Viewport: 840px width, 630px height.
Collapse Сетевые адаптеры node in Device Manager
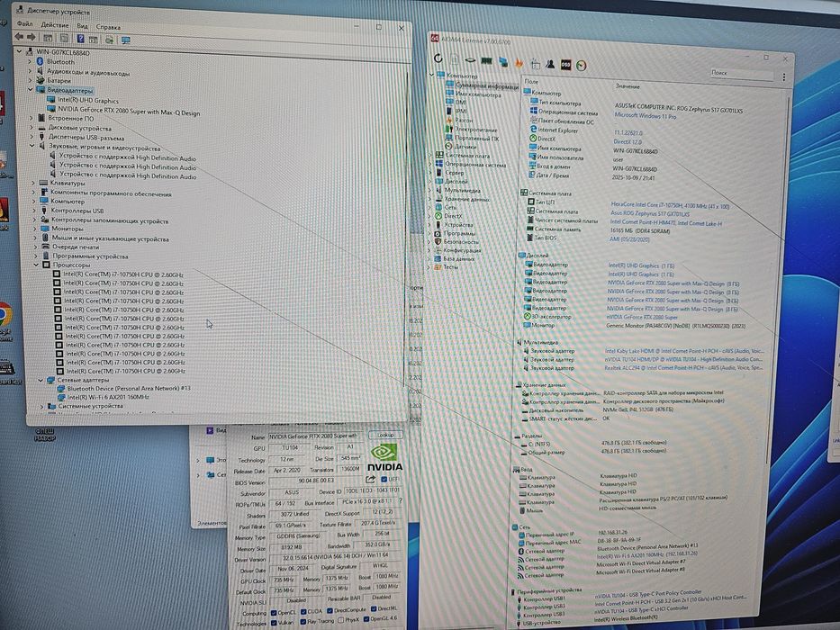click(41, 380)
